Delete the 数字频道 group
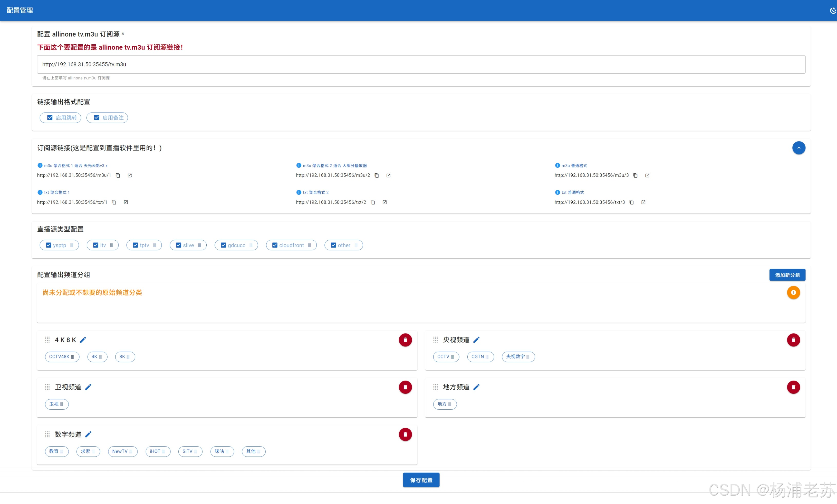This screenshot has width=837, height=504. click(x=405, y=434)
